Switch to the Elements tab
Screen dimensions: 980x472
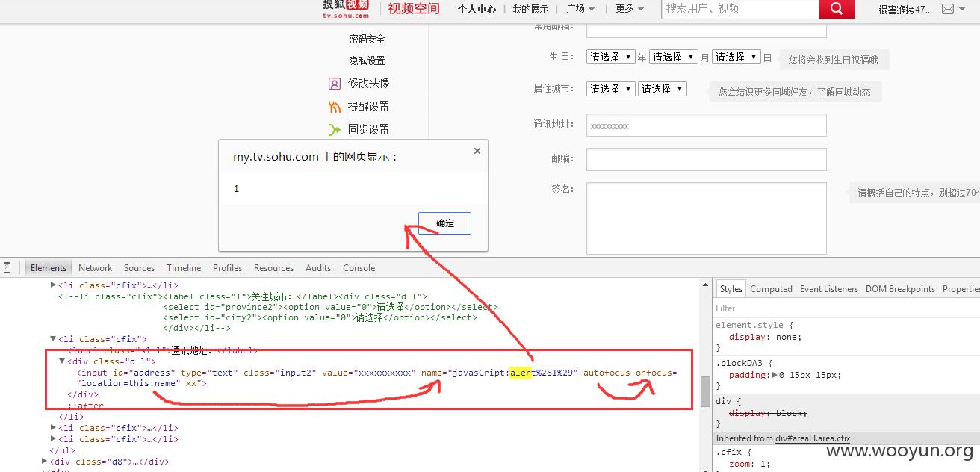click(x=49, y=268)
